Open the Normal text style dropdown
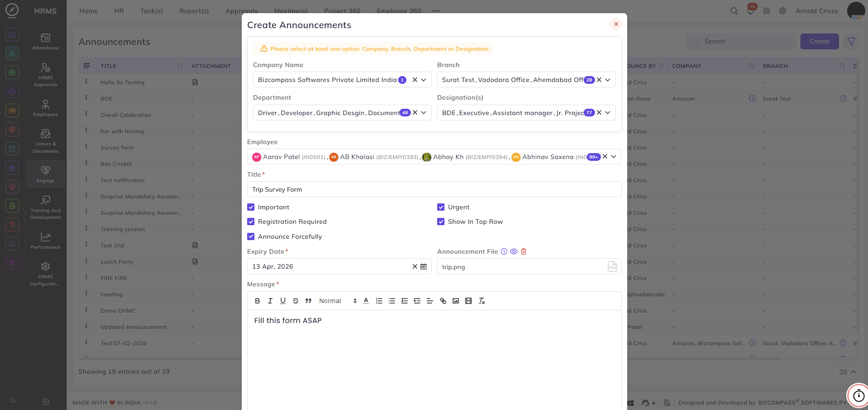Viewport: 868px width, 410px height. point(337,301)
